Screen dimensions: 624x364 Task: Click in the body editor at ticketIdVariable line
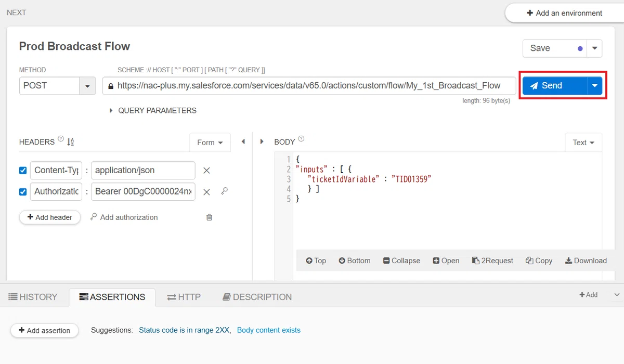369,179
